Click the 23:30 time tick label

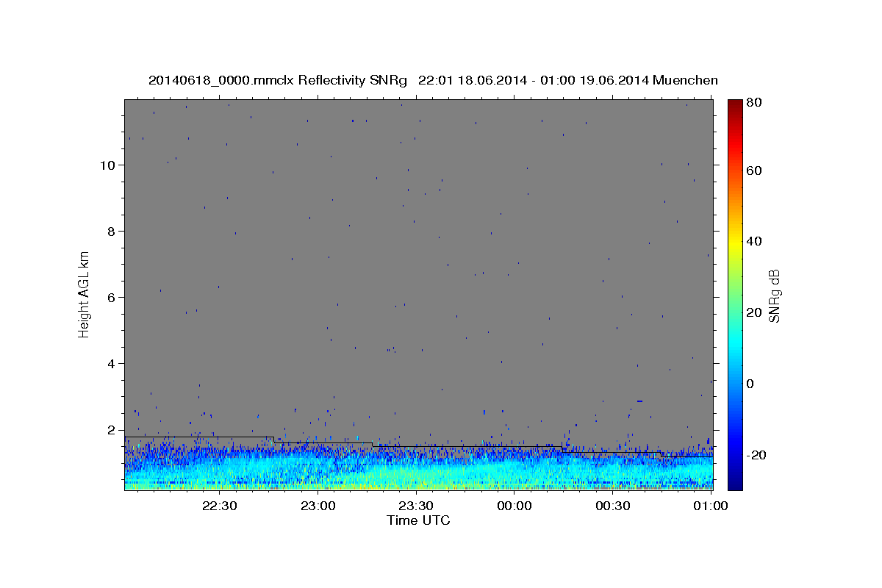(x=416, y=506)
